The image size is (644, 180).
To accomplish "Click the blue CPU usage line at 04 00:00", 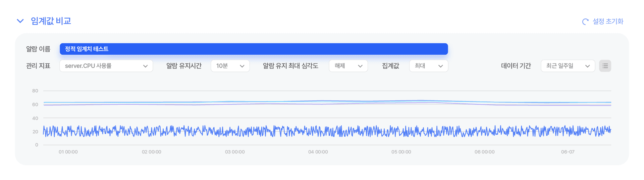I will [x=318, y=131].
